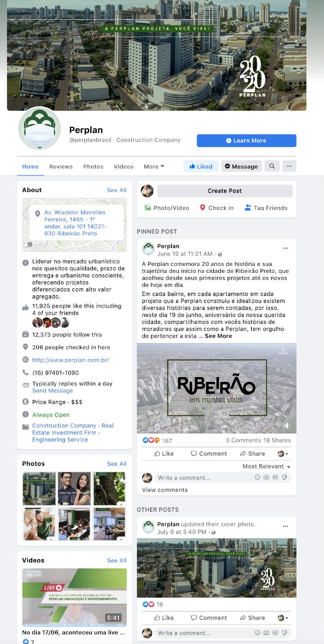This screenshot has height=644, width=324.
Task: Click the Learn More button
Action: coord(247,141)
